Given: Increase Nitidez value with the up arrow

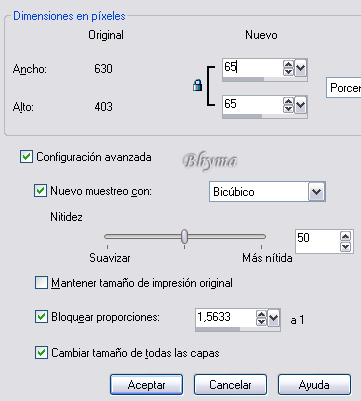Looking at the screenshot, I should [x=346, y=236].
